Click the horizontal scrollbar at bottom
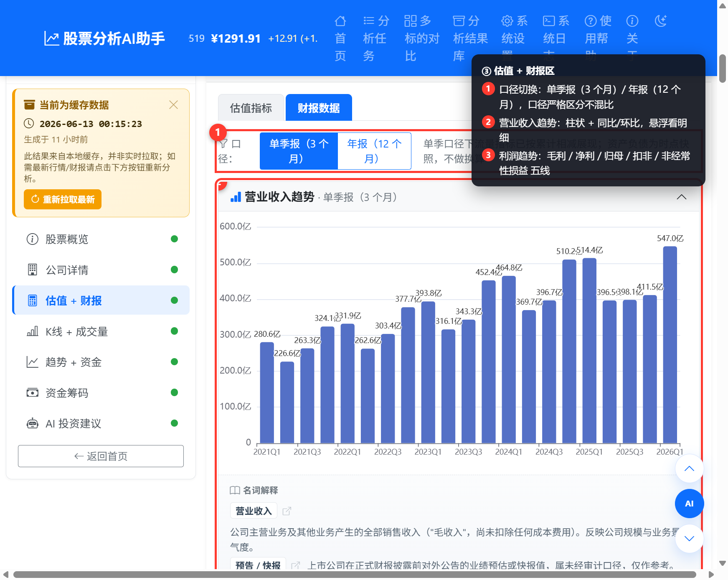728x580 pixels. [355, 575]
